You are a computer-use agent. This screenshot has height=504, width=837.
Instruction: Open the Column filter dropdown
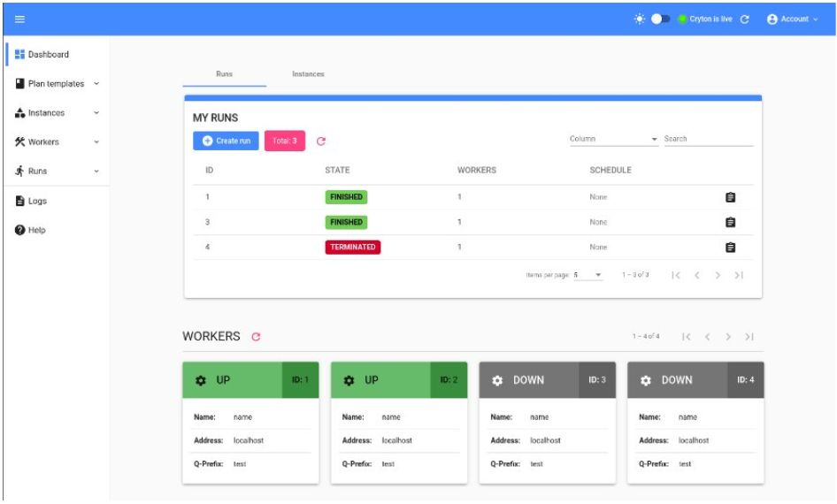point(613,139)
